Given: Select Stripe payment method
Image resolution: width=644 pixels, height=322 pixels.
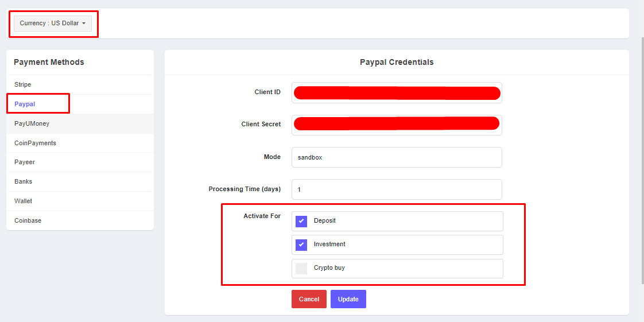Looking at the screenshot, I should pos(23,84).
